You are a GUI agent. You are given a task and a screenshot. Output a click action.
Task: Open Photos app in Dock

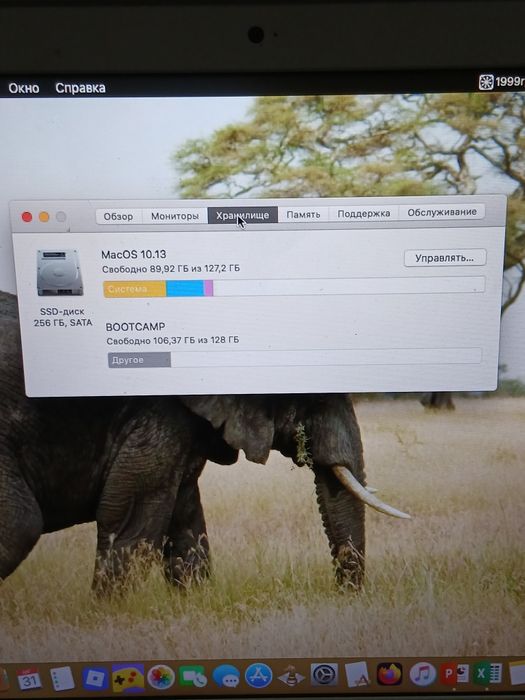click(x=161, y=678)
